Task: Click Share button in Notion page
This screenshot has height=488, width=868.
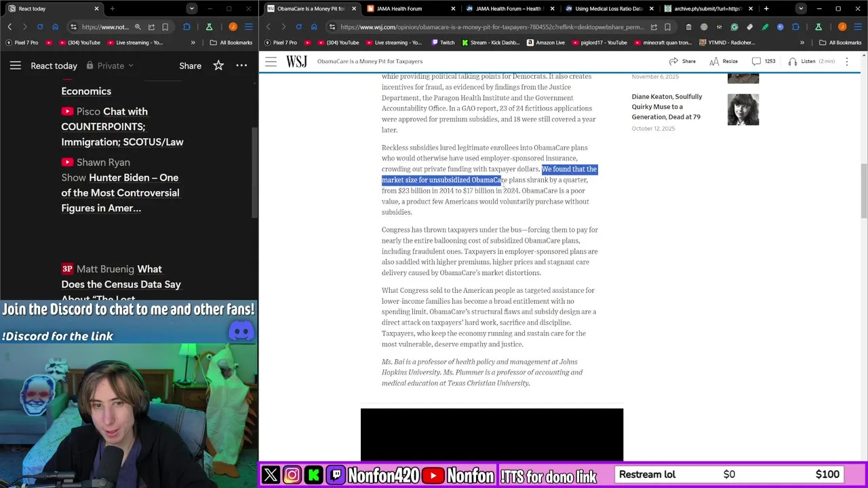Action: click(x=190, y=66)
